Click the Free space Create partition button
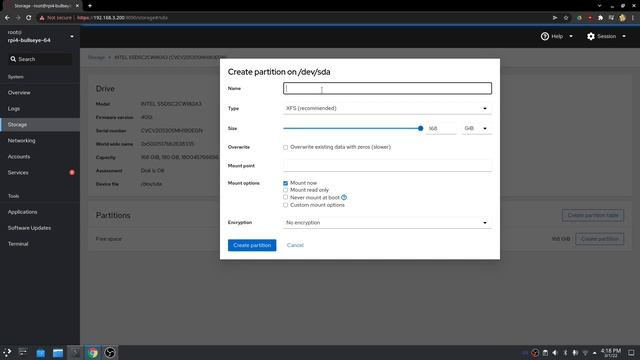The height and width of the screenshot is (360, 640). click(x=600, y=239)
